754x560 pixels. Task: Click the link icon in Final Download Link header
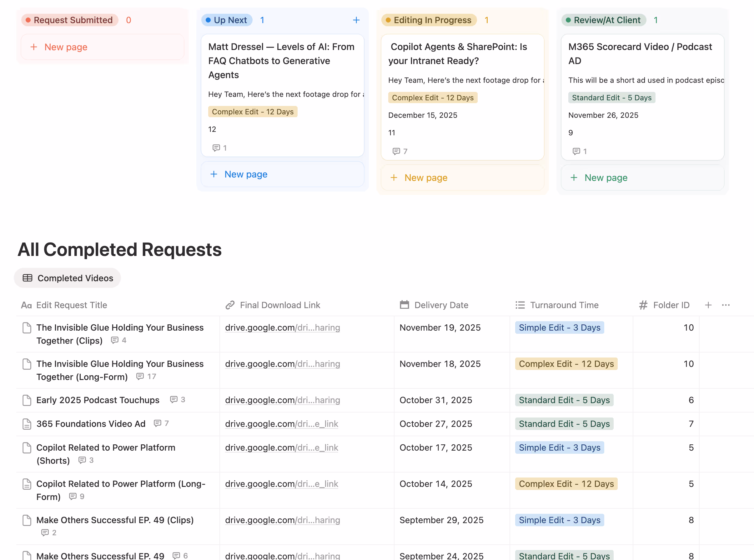click(x=230, y=305)
